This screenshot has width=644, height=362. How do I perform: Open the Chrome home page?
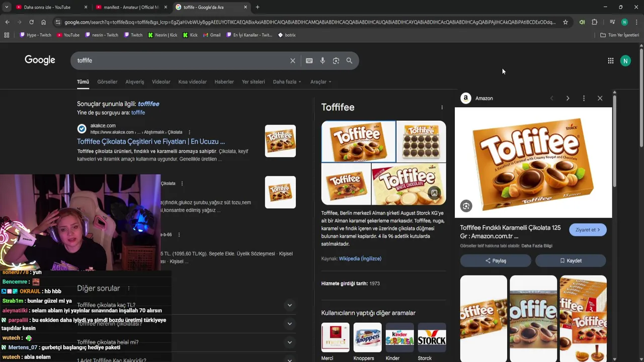43,22
